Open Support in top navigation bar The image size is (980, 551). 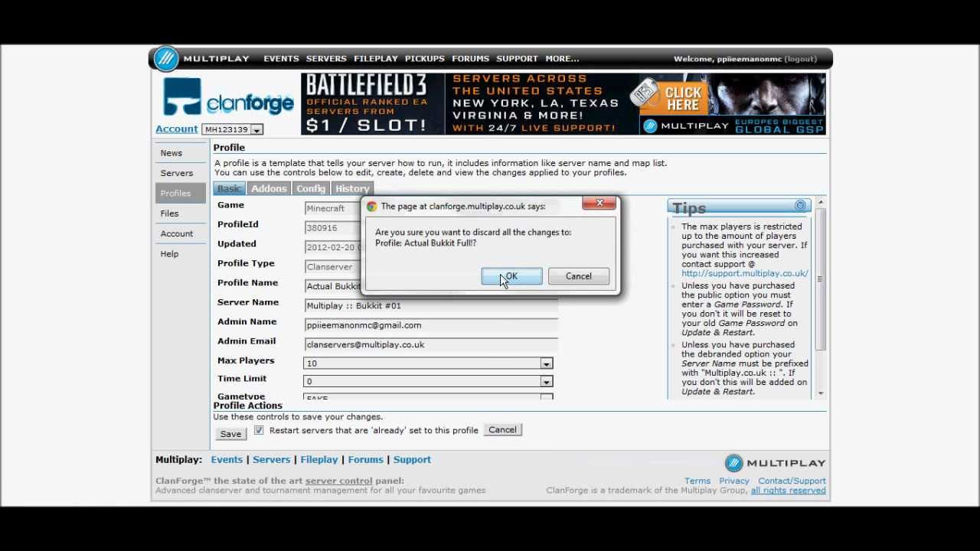click(x=517, y=59)
